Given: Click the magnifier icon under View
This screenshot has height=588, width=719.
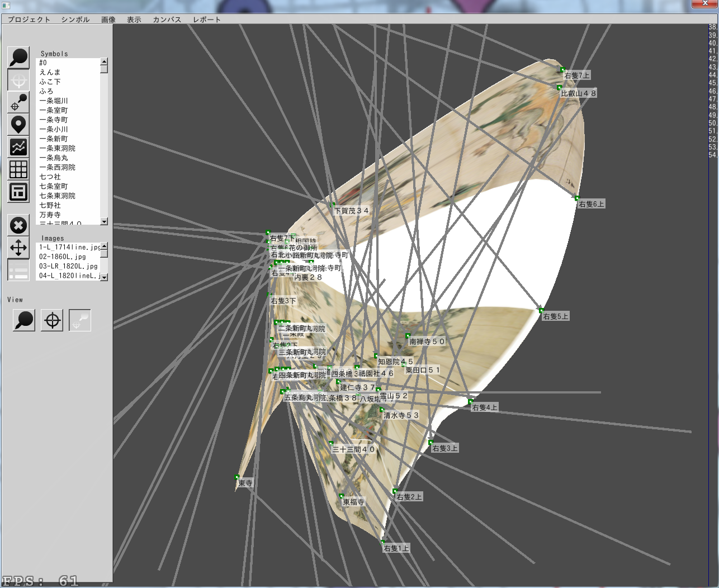Looking at the screenshot, I should tap(24, 320).
